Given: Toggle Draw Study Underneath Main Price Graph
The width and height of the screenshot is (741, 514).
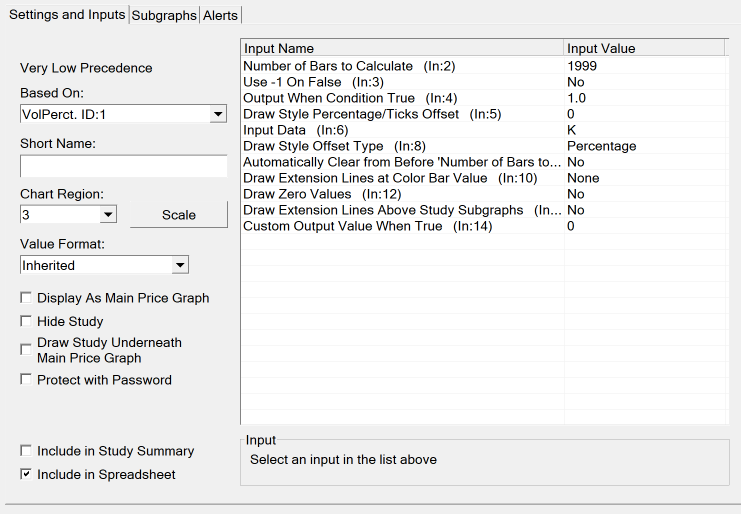Looking at the screenshot, I should (26, 349).
